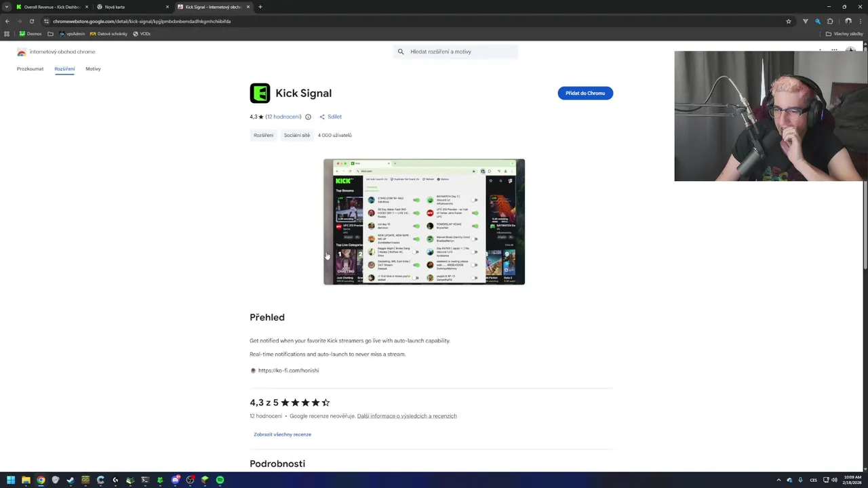868x488 pixels.
Task: Click the blue key extension icon
Action: click(818, 21)
